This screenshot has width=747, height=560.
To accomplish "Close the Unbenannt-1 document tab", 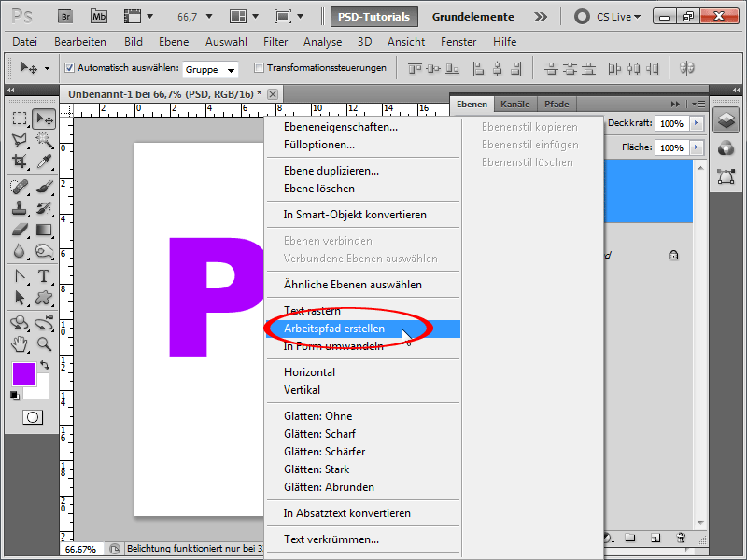I will coord(273,94).
